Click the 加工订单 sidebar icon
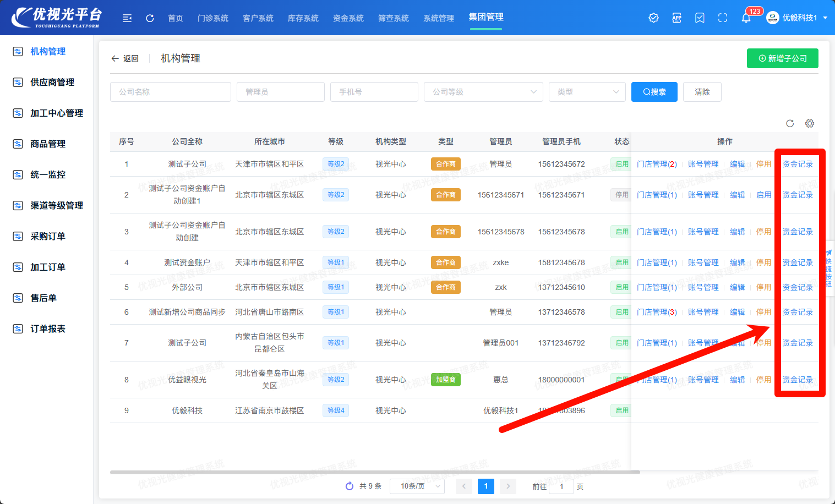Viewport: 835px width, 504px height. 18,267
